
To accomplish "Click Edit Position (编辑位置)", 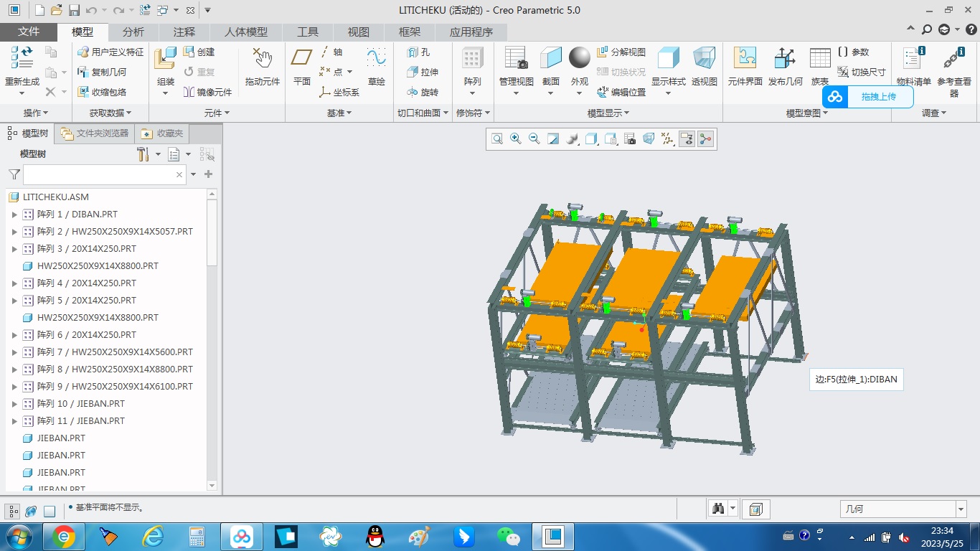I will [621, 93].
